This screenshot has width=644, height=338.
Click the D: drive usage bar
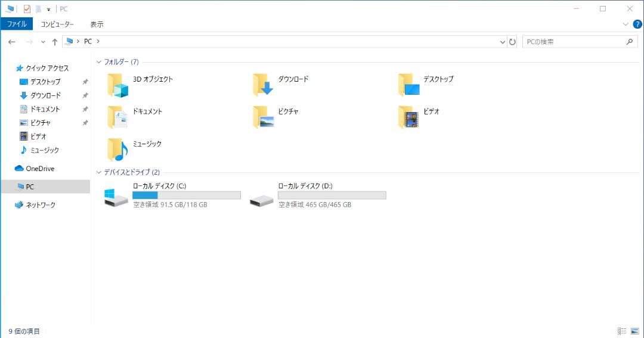click(x=332, y=196)
